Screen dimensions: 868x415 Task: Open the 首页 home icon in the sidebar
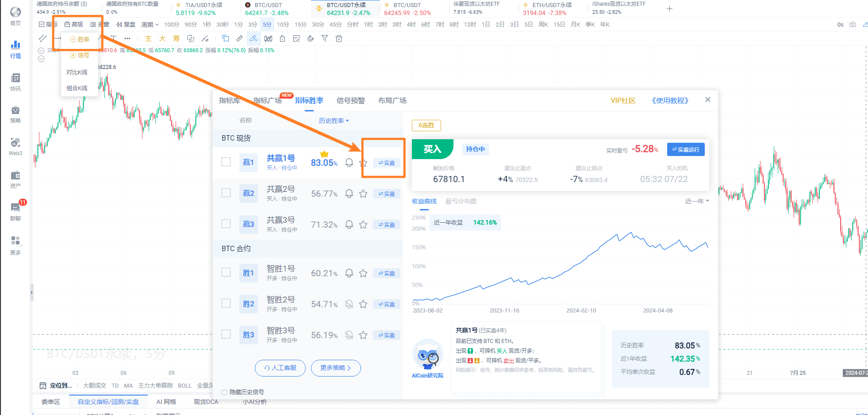click(x=15, y=16)
